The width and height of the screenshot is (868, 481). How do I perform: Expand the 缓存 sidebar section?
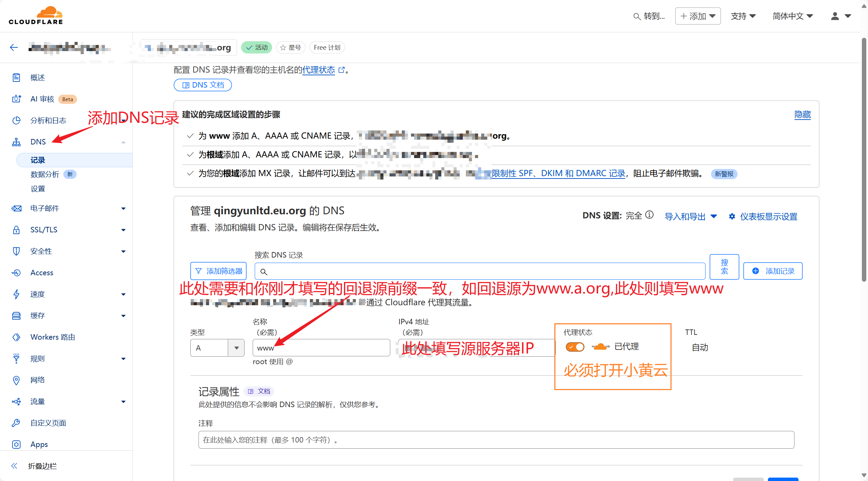point(123,316)
